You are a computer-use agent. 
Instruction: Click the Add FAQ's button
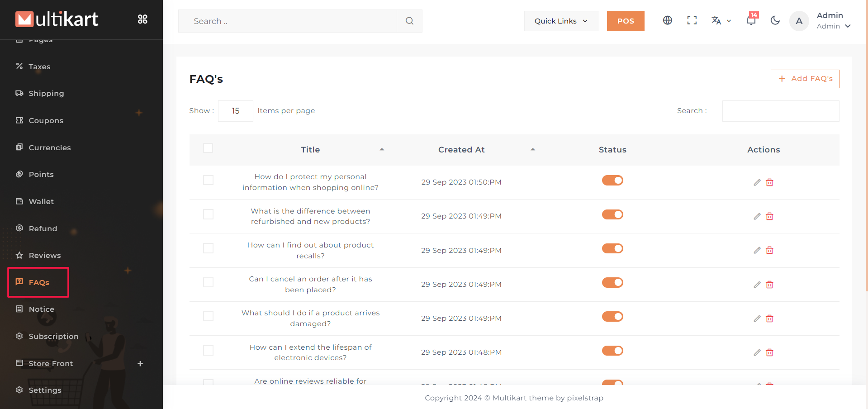pyautogui.click(x=805, y=79)
